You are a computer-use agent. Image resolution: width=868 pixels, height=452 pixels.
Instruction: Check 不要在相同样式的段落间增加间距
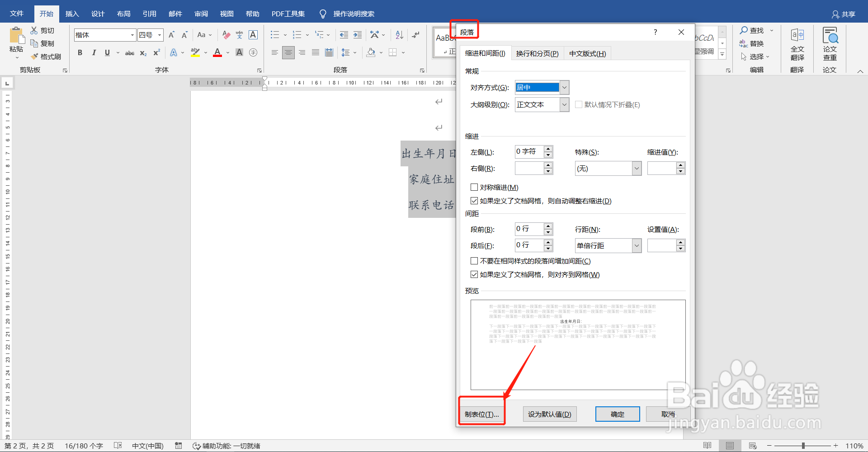pos(474,261)
